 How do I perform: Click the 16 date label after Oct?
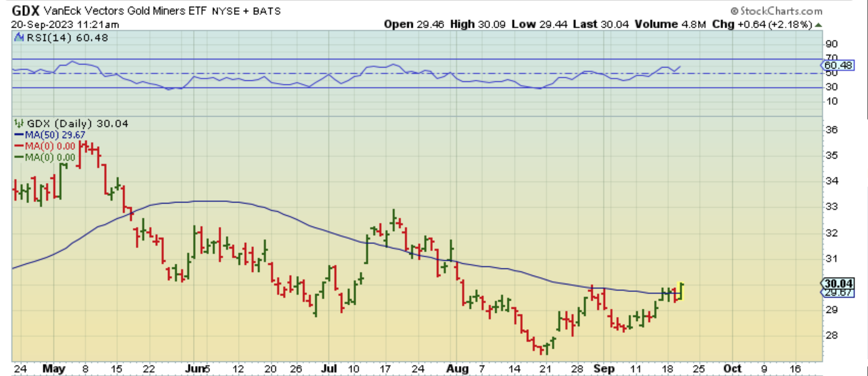click(795, 369)
